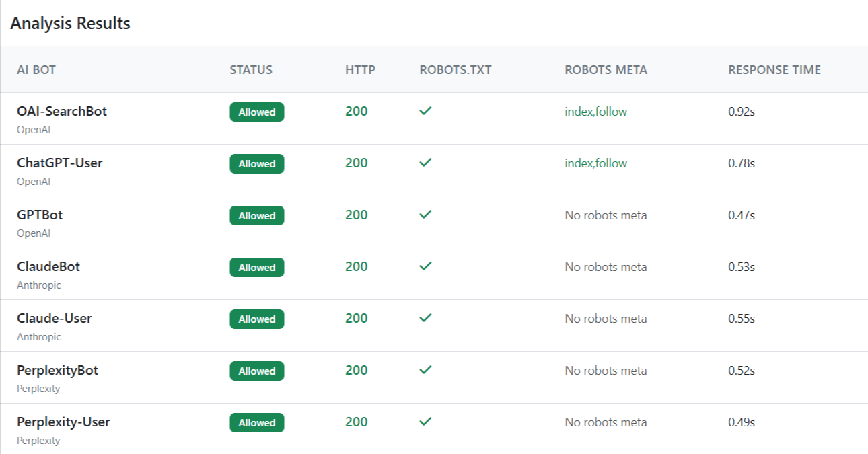Click the Allowed badge for Perplexity-User
Screen dimensions: 868x454
pos(256,423)
